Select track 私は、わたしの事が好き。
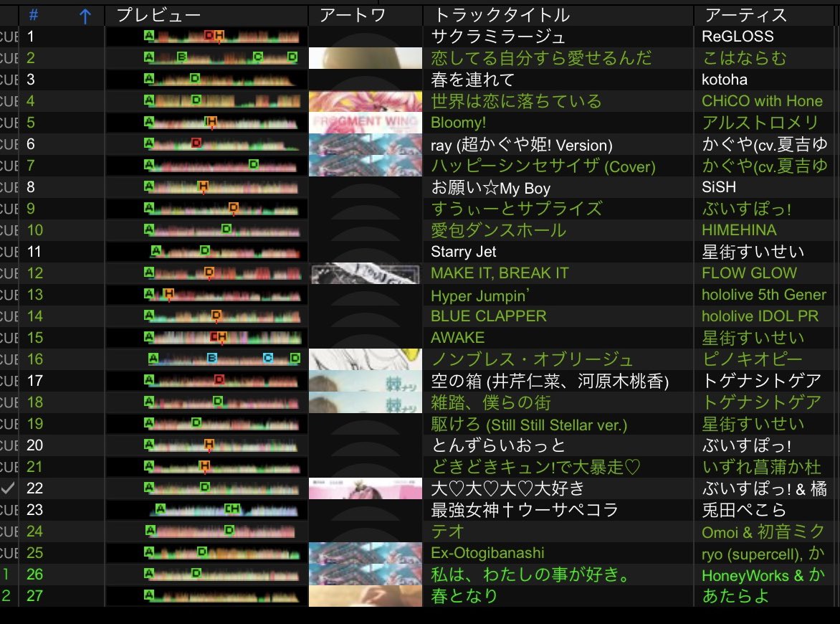 [530, 575]
